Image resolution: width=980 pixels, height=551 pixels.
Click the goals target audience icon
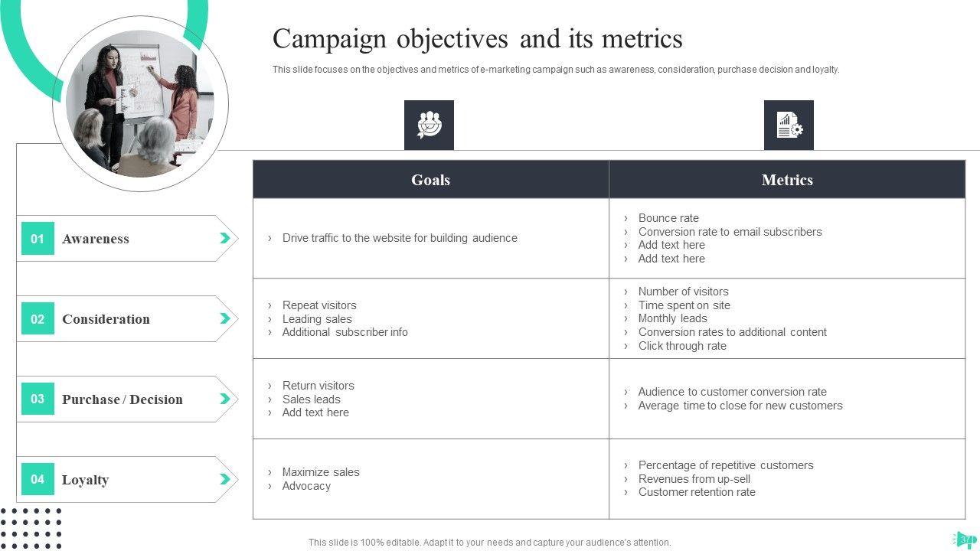coord(429,125)
